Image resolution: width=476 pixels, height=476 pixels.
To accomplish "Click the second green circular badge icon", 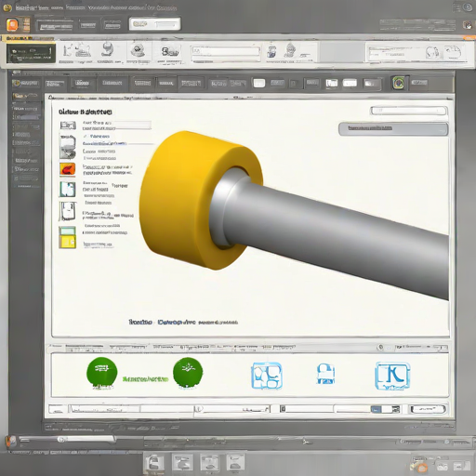I will point(188,373).
